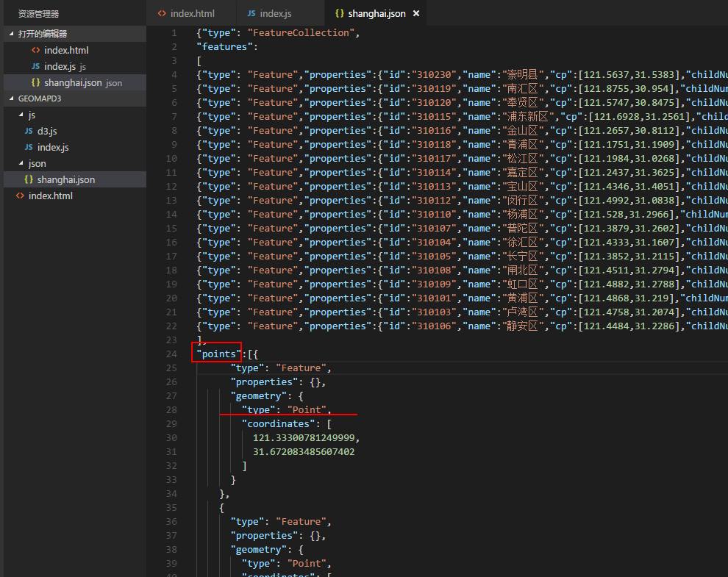Select the highlighted "points" key in the JSON
Screen dimensions: 728x577
coord(215,354)
